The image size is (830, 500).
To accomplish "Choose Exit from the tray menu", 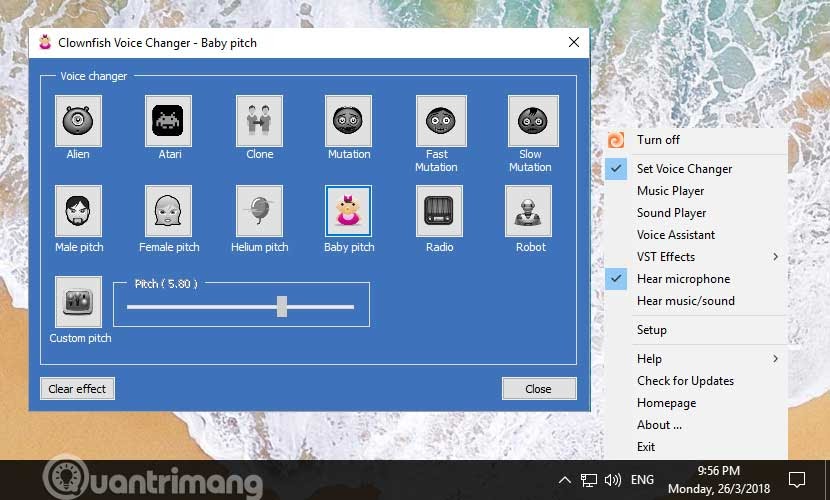I will tap(696, 447).
